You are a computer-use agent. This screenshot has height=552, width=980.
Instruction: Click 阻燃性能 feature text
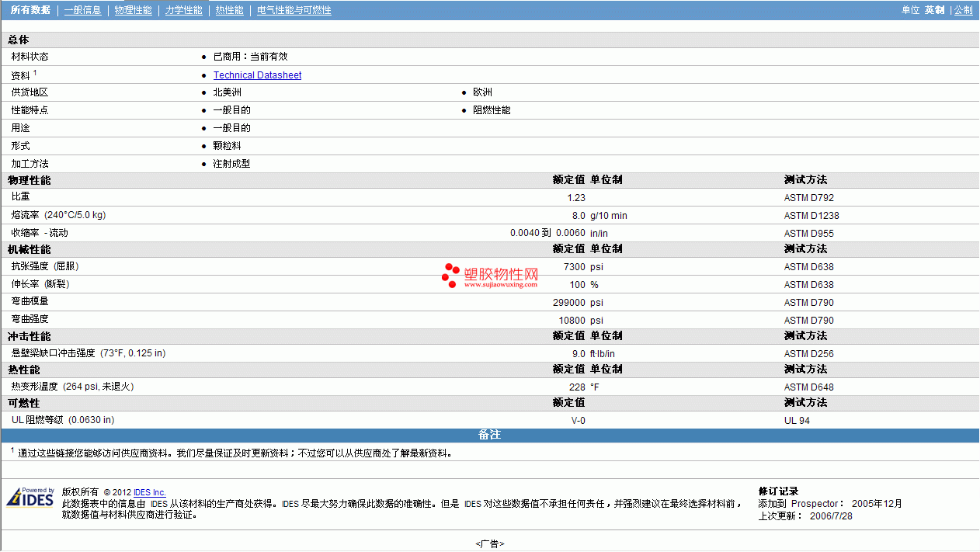492,110
